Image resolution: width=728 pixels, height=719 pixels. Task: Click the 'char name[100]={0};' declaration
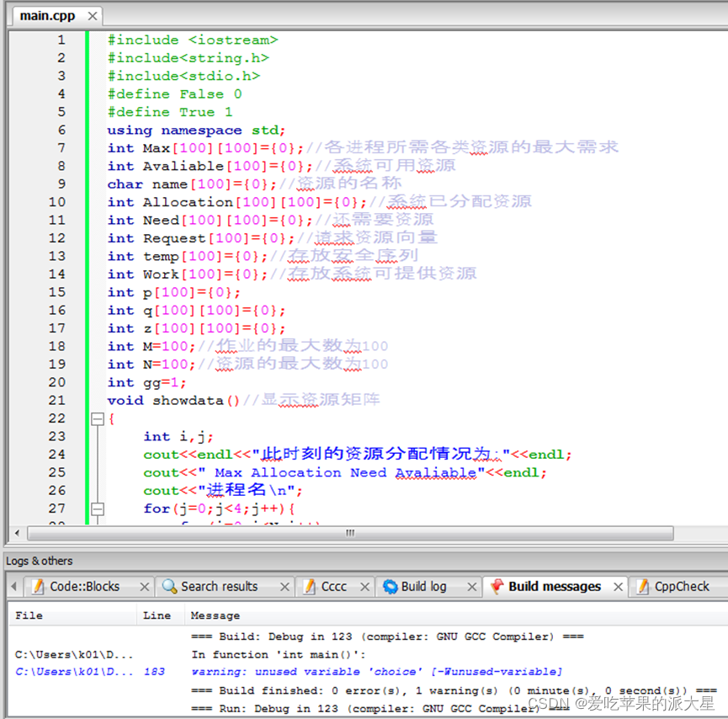click(x=192, y=184)
